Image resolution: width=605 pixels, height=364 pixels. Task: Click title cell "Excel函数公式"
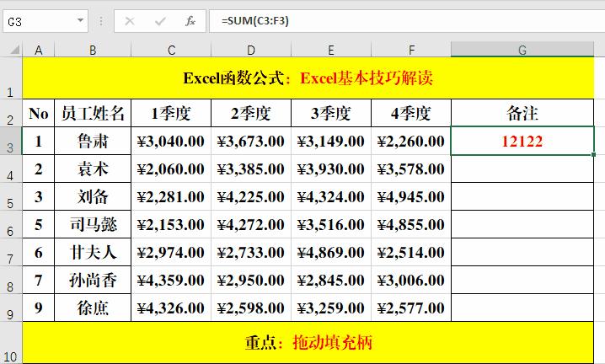308,78
